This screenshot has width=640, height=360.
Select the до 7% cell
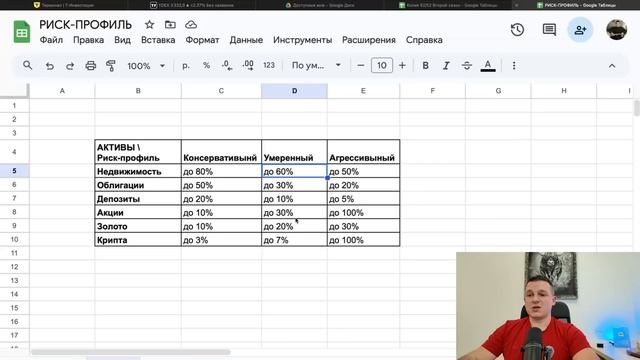tap(294, 240)
